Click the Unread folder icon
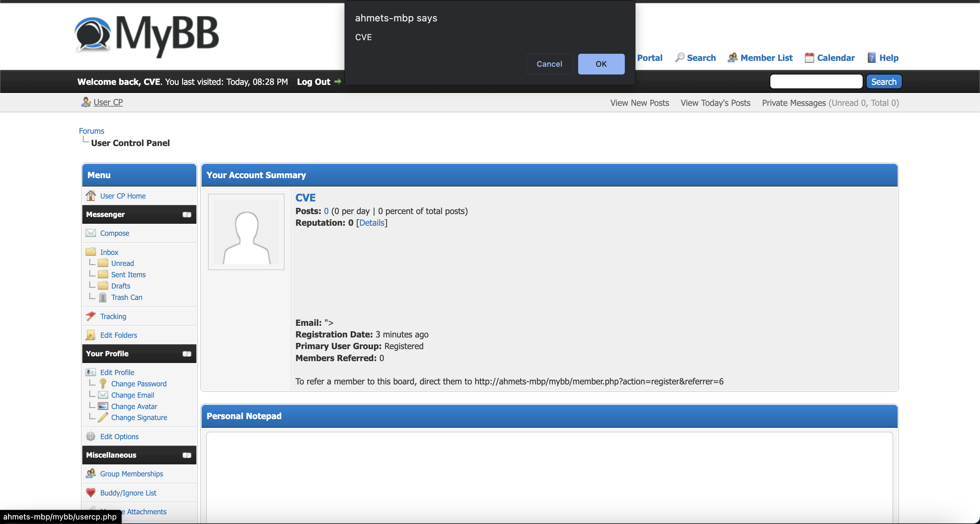 click(103, 263)
